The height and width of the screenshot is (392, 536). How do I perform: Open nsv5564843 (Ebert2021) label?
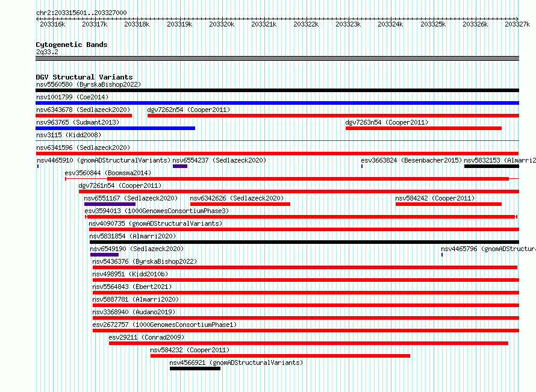coord(132,287)
